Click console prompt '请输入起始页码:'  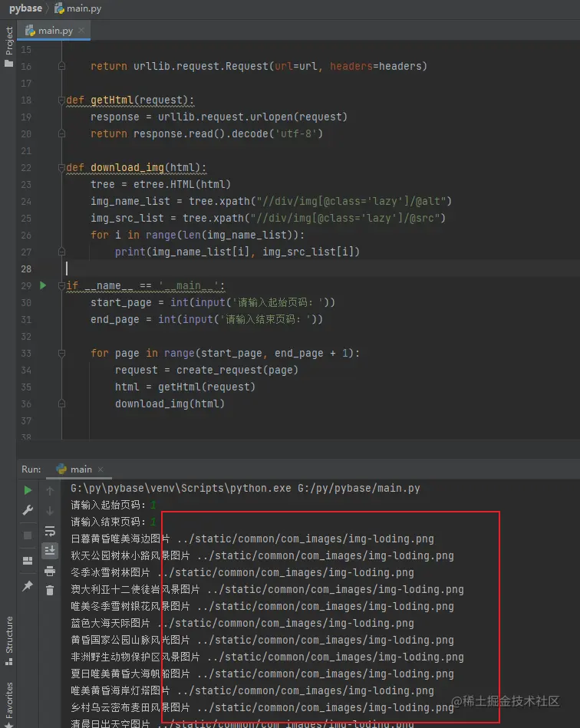[x=108, y=505]
